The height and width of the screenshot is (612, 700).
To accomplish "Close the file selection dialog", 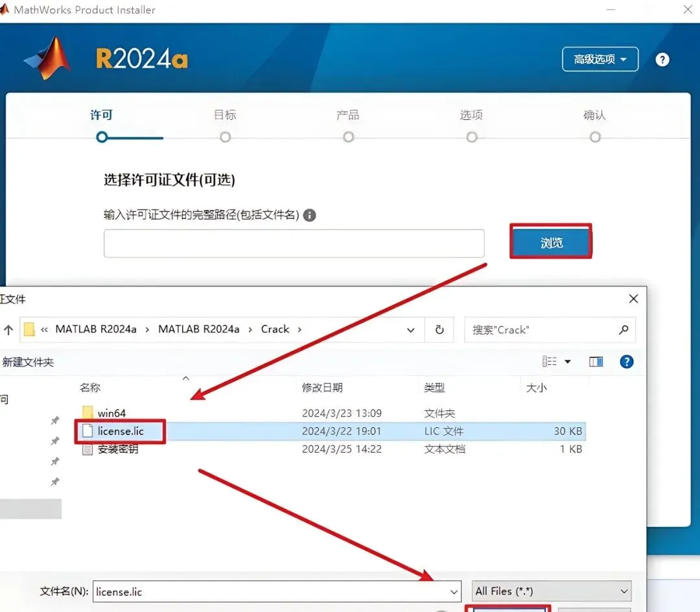I will click(633, 299).
